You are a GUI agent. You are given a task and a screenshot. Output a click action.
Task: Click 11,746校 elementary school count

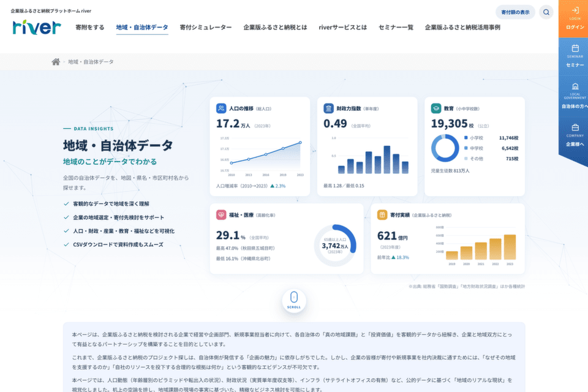pos(508,138)
